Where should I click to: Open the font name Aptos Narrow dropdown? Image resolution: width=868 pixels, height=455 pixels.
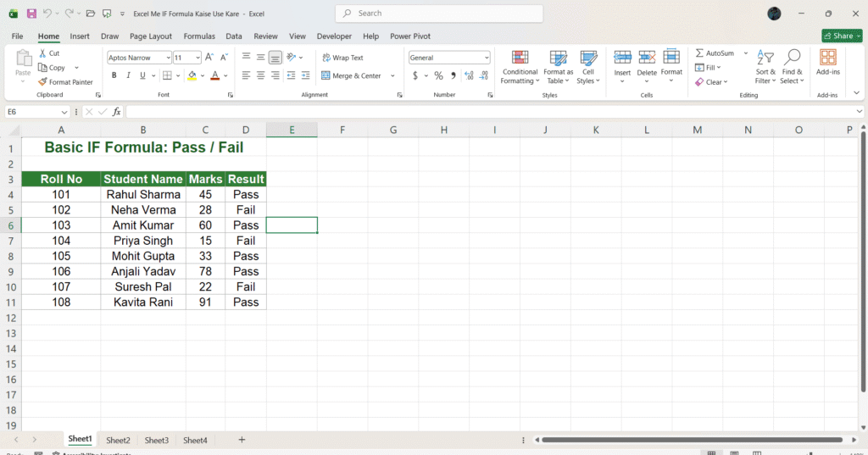[168, 58]
